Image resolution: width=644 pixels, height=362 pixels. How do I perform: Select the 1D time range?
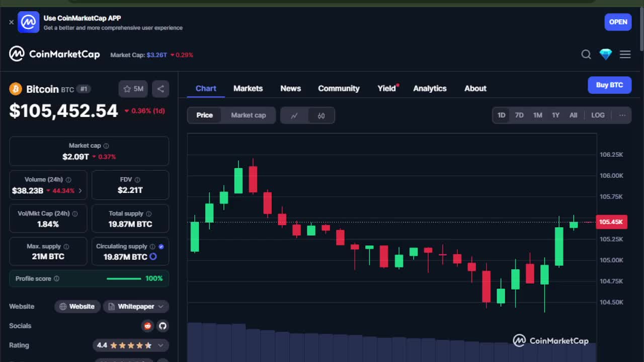point(501,115)
